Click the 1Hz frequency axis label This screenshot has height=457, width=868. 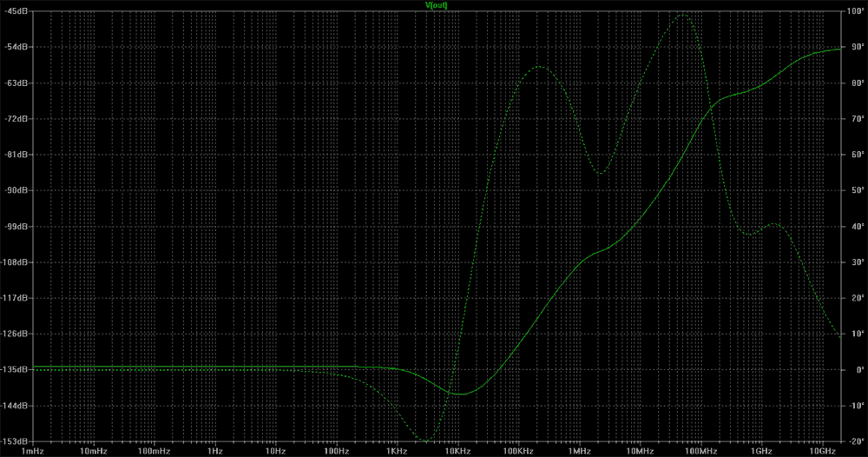click(214, 452)
